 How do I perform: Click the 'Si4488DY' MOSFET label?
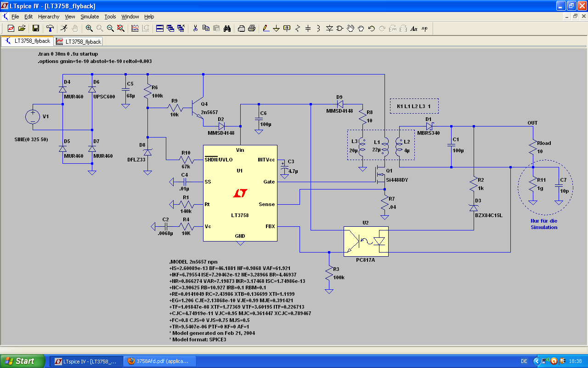[397, 180]
